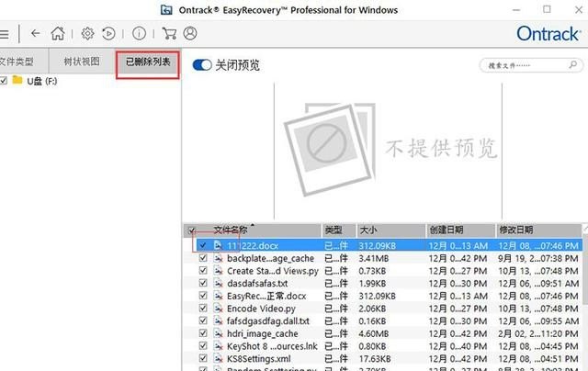Select file 111222.docx row name
Screen dimensions: 588x371
(x=253, y=245)
